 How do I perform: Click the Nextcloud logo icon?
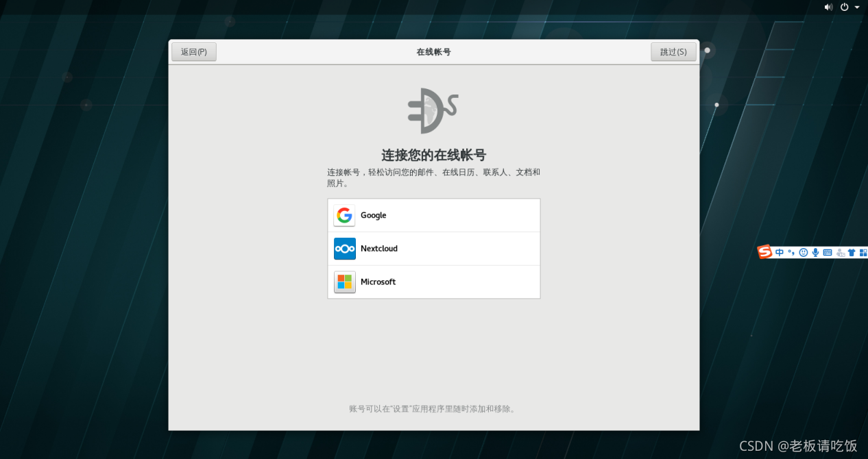coord(344,249)
